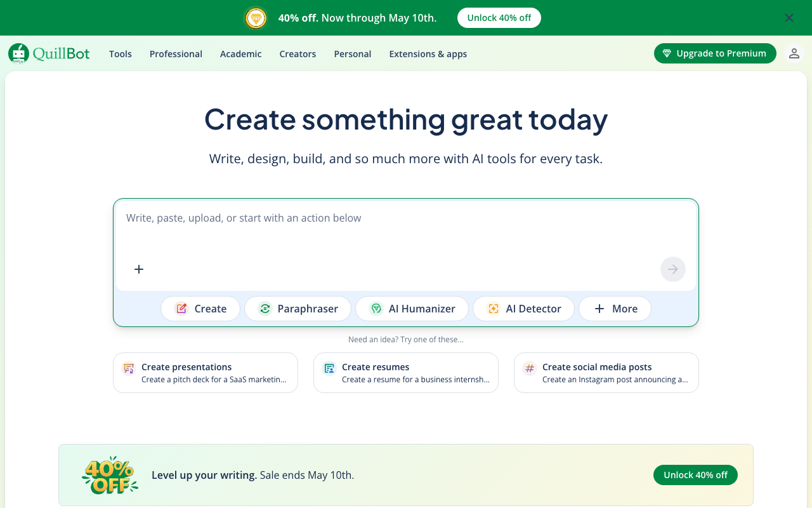Click 'Level up your writing.' sale text
This screenshot has height=508, width=812.
tap(204, 475)
